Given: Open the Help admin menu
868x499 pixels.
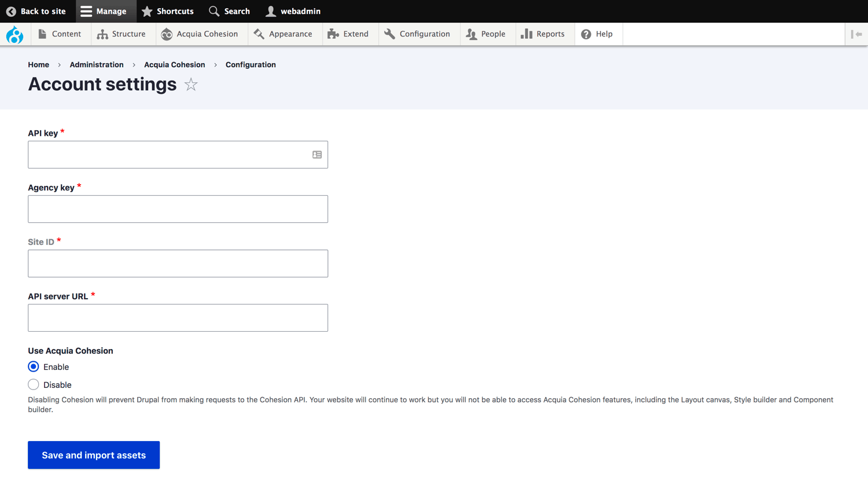Looking at the screenshot, I should 597,34.
